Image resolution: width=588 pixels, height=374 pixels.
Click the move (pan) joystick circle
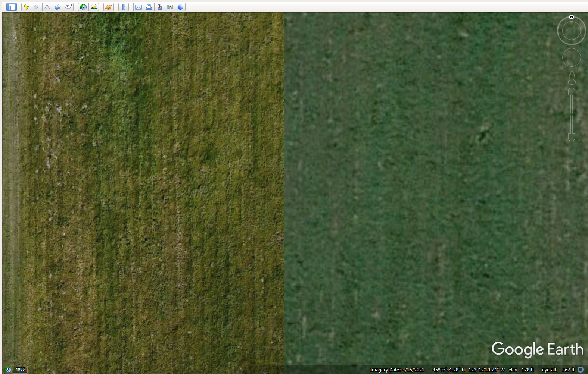572,58
